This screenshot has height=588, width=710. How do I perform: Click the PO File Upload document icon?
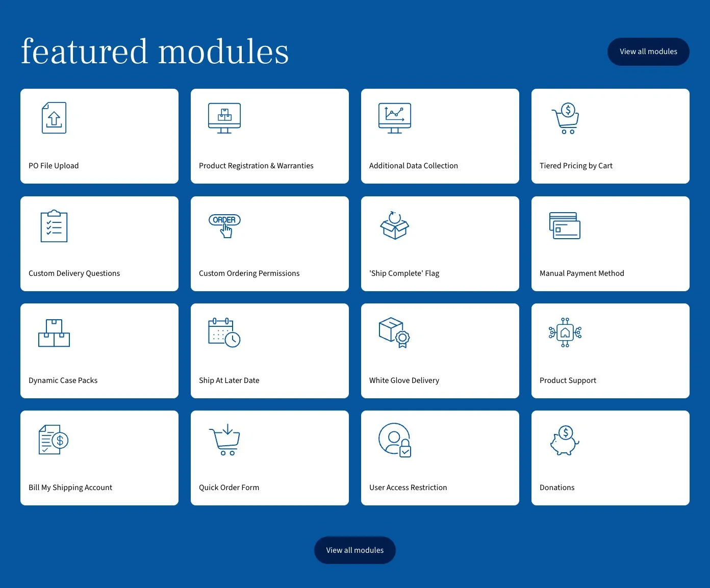click(x=53, y=118)
